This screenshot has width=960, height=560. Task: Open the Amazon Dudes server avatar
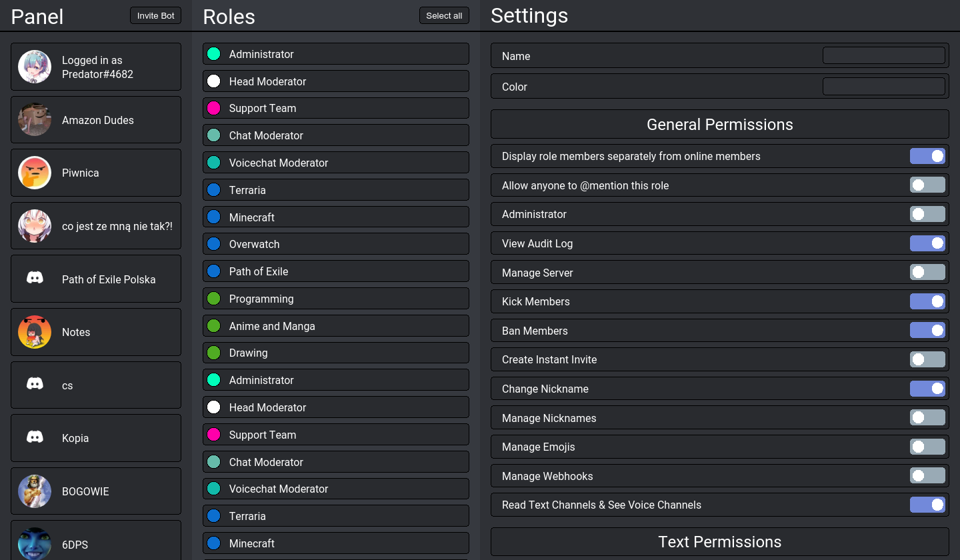coord(35,120)
